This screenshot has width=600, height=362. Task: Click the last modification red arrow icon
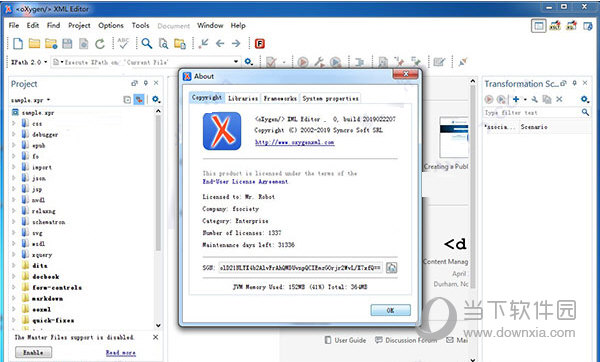click(x=204, y=43)
